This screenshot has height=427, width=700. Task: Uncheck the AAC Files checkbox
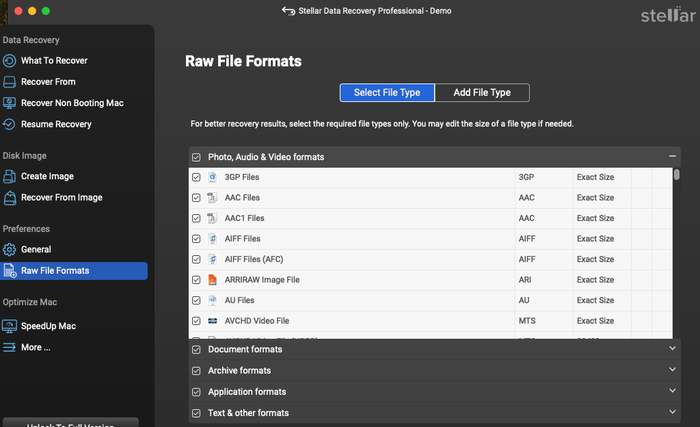coord(196,198)
